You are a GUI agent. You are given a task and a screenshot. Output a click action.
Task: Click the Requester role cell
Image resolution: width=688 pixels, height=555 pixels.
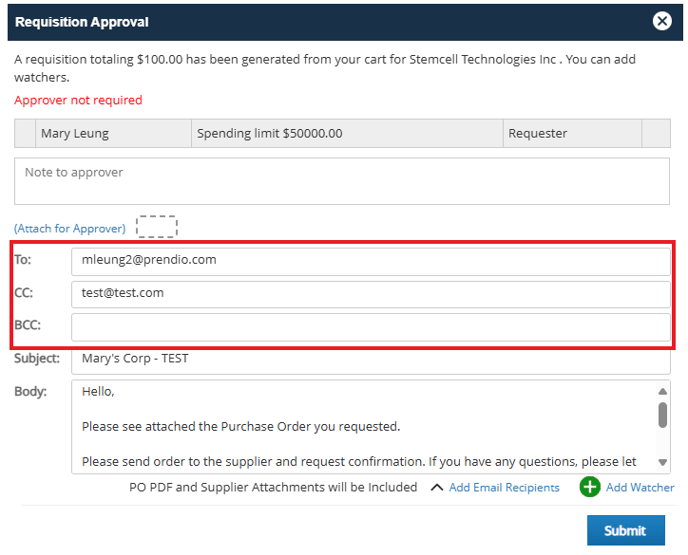point(572,133)
